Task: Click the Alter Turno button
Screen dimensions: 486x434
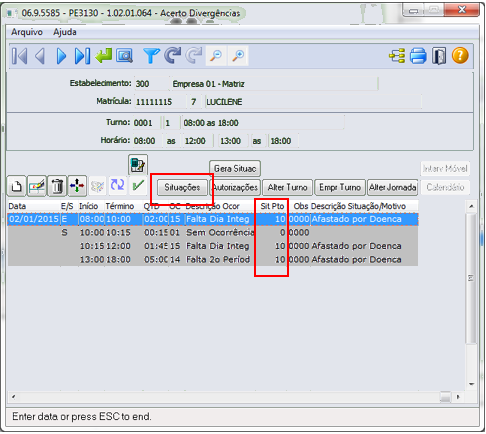Action: pyautogui.click(x=287, y=187)
